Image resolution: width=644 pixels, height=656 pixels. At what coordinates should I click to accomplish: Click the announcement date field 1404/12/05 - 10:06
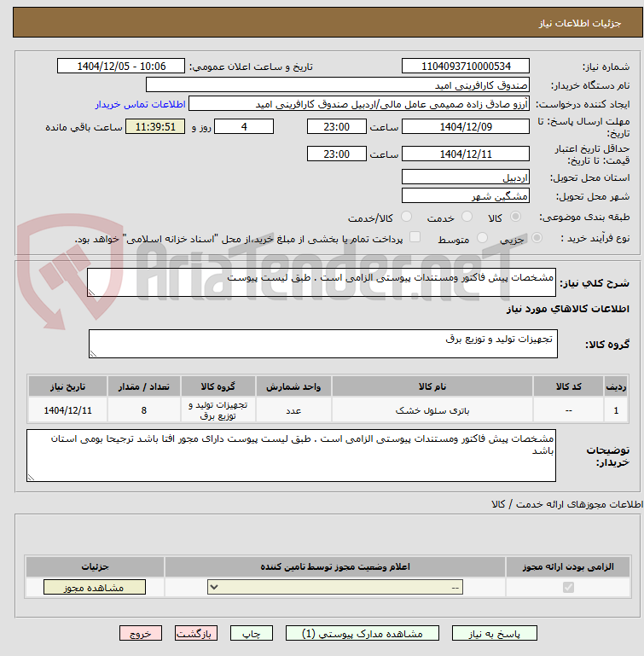pos(121,66)
